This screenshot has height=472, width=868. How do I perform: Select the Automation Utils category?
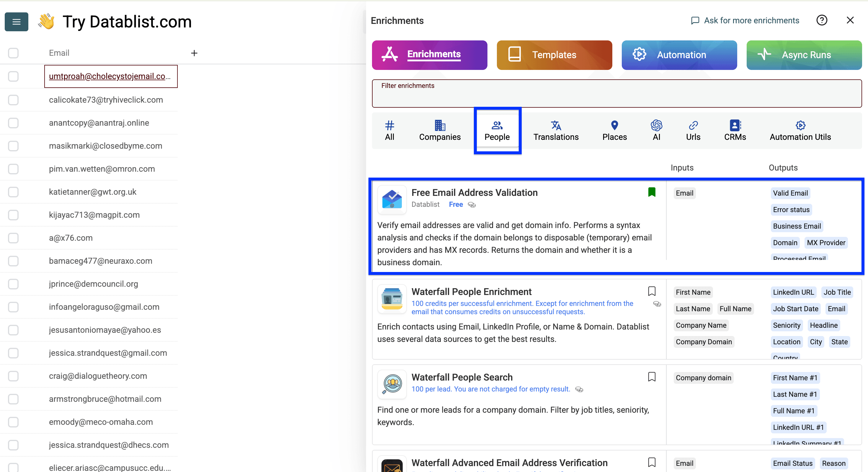click(x=800, y=131)
